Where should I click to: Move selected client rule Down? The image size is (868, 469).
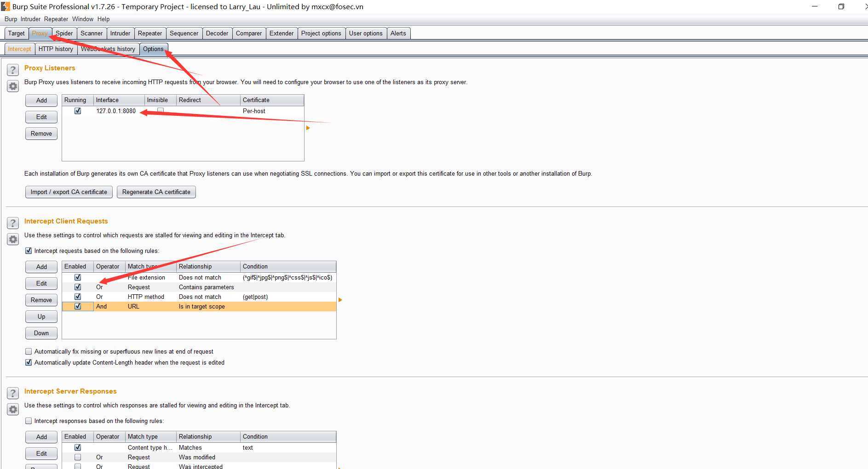click(41, 333)
